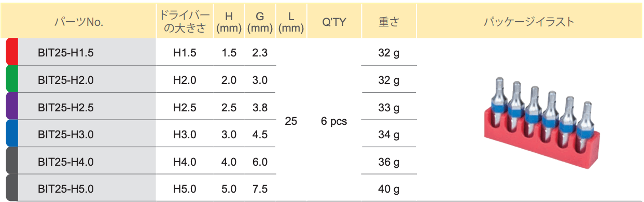Click the blue color tab for BIT25-H3.0
Viewport: 644px width, 202px height.
(x=12, y=133)
